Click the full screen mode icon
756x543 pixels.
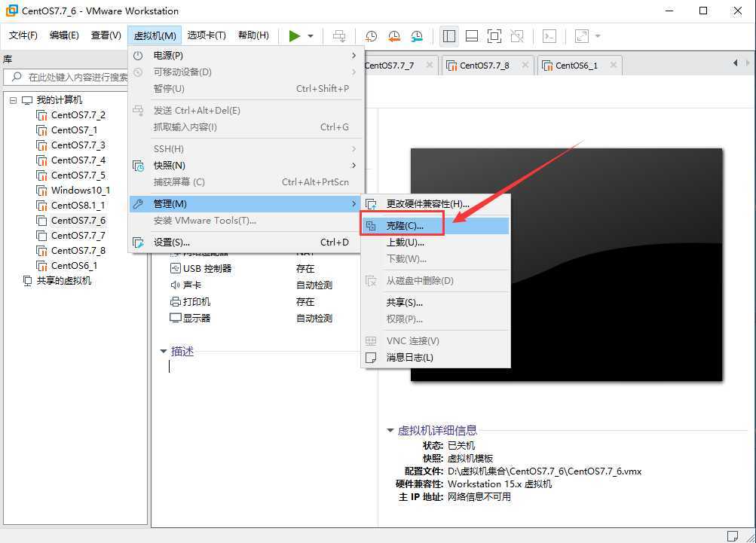(x=494, y=36)
